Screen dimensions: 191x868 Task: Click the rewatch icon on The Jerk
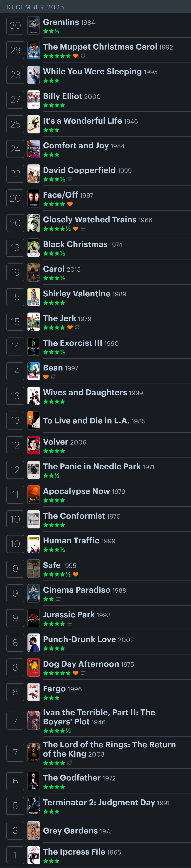coord(77,327)
